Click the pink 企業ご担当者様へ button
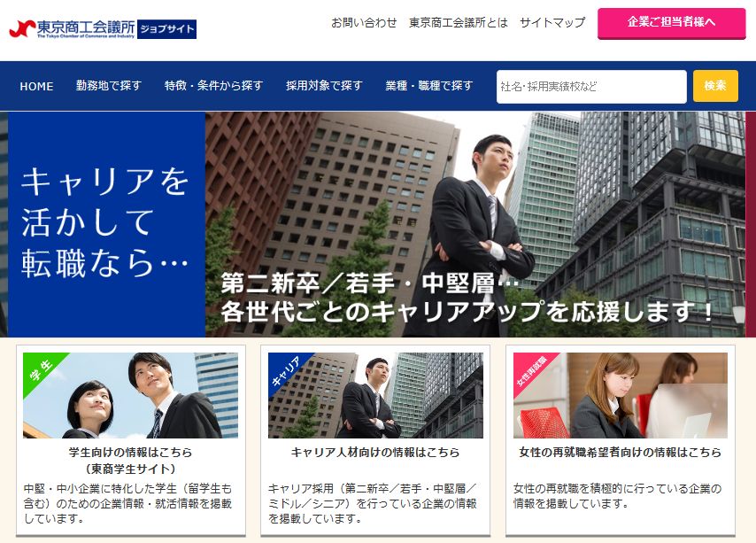 (672, 23)
